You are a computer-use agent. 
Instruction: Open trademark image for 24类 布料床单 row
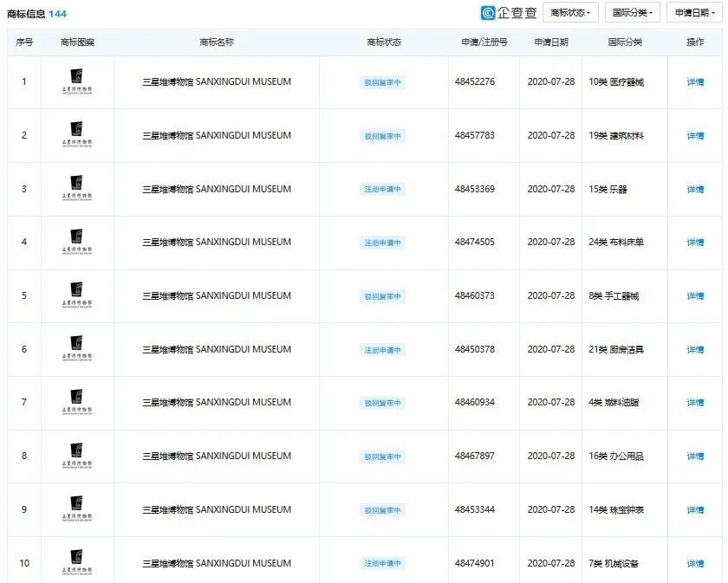[77, 242]
